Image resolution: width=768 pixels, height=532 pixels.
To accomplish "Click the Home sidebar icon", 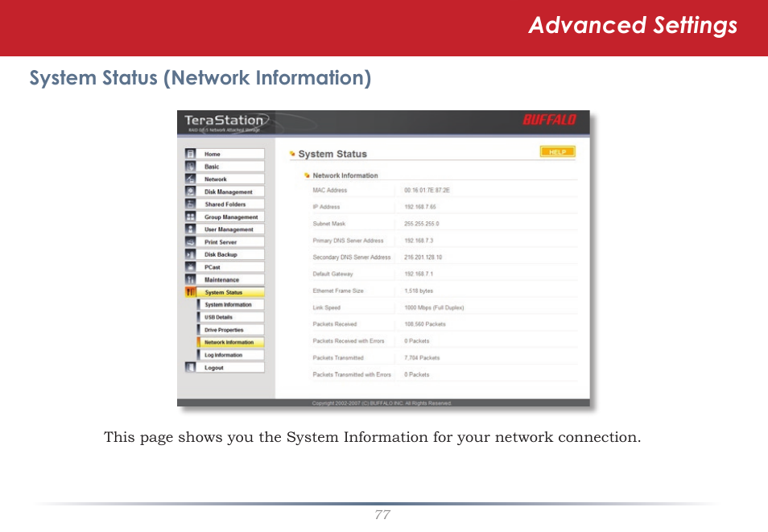I will click(x=191, y=154).
